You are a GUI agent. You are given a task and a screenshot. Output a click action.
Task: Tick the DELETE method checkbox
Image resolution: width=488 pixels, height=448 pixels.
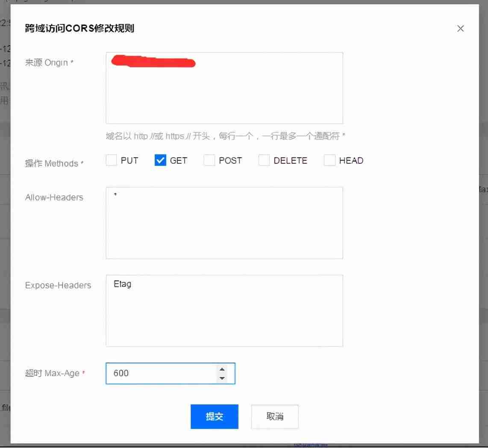pyautogui.click(x=264, y=160)
